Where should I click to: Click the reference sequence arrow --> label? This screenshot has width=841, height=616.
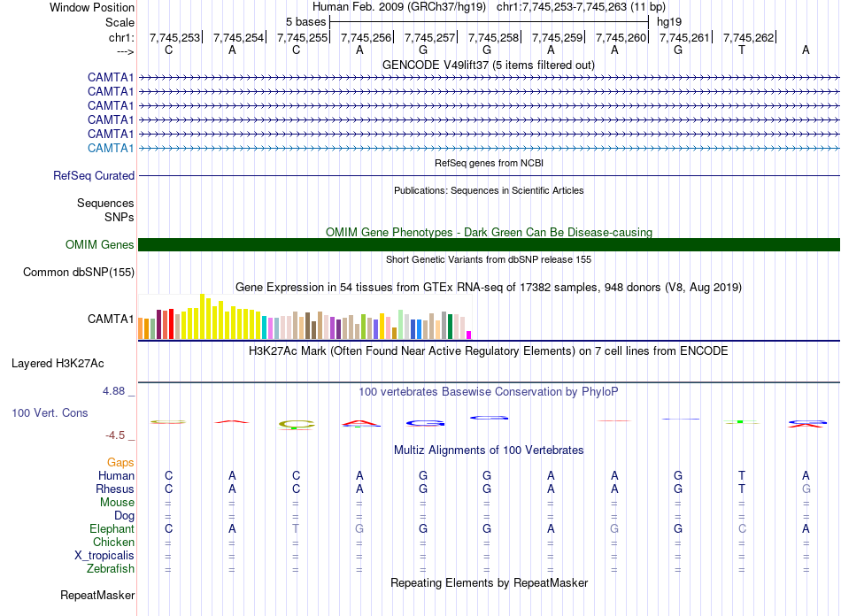(125, 51)
